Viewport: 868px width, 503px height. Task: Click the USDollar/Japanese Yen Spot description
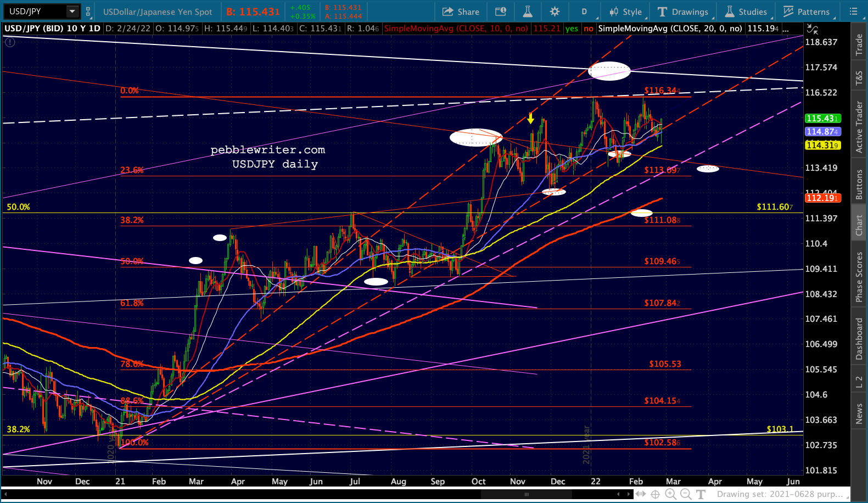[158, 12]
